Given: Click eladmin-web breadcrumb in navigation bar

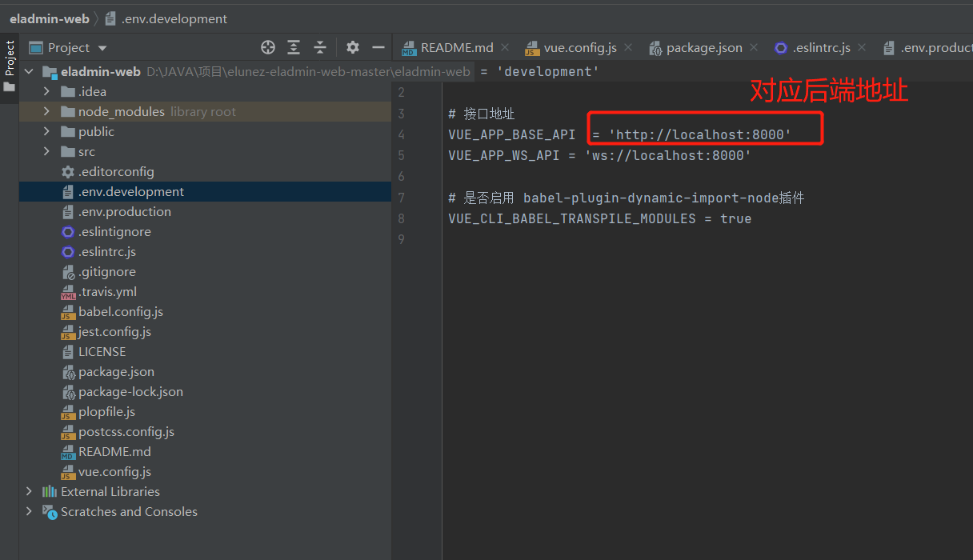Looking at the screenshot, I should (48, 18).
